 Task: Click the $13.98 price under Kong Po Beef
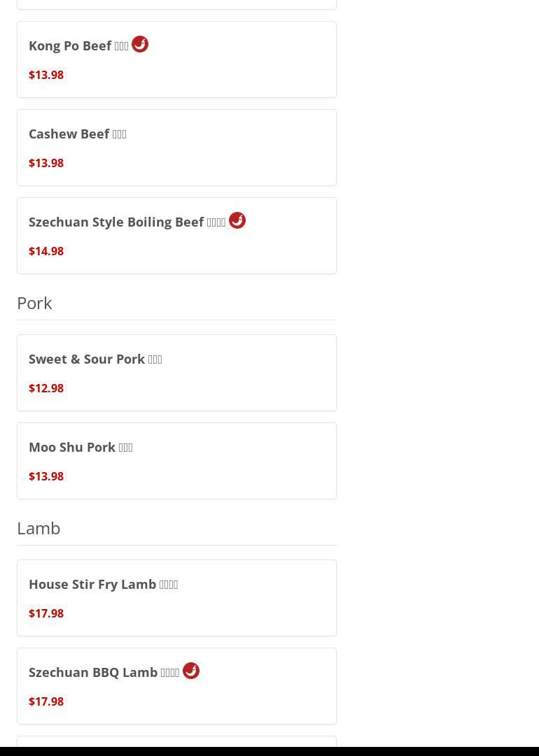46,75
